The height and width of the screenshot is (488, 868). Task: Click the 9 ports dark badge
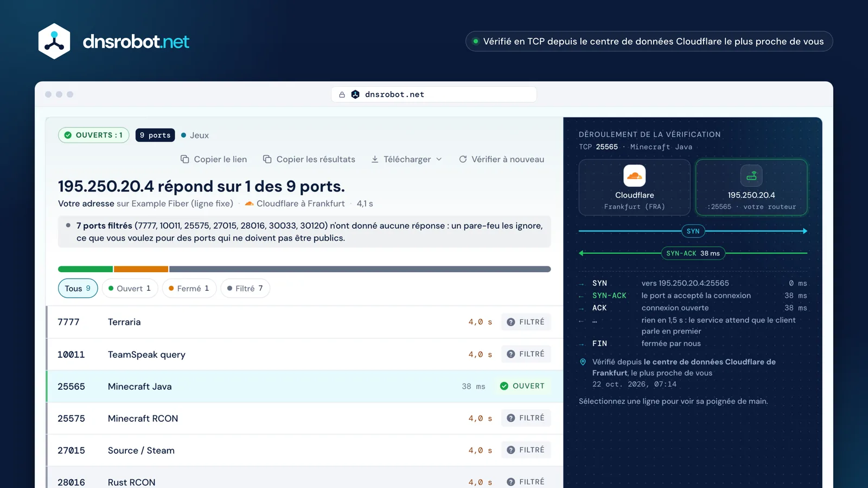coord(155,135)
